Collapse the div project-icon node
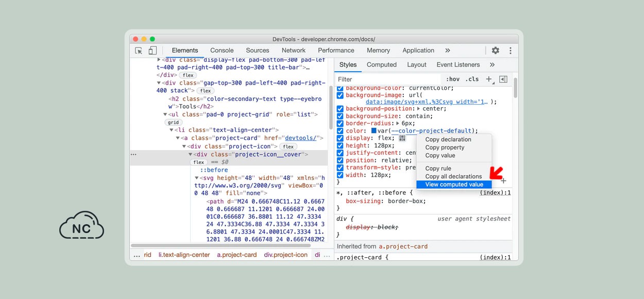This screenshot has width=644, height=299. pos(184,146)
